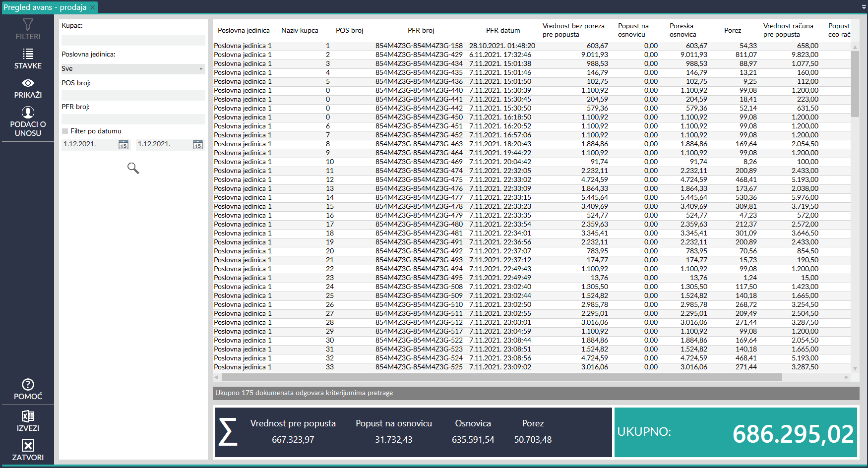Sort by POS broj column header
868x468 pixels.
click(x=349, y=30)
